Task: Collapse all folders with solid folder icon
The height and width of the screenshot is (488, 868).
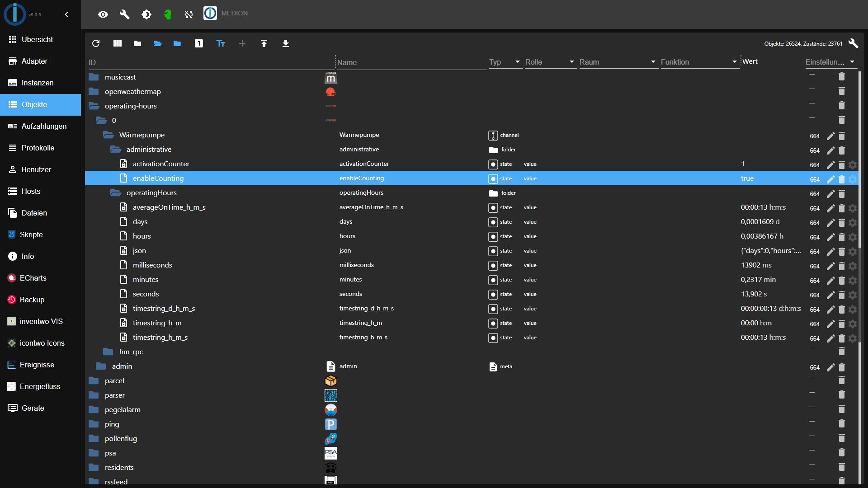Action: click(137, 43)
